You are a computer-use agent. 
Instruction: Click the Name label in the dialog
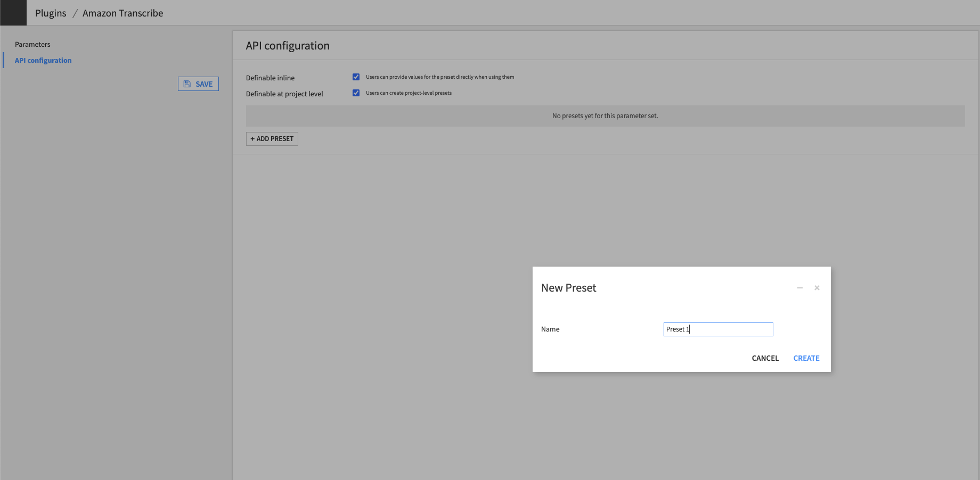550,329
